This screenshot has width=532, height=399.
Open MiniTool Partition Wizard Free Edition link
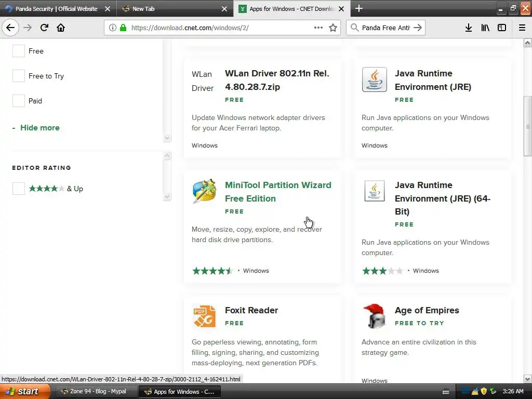point(278,192)
